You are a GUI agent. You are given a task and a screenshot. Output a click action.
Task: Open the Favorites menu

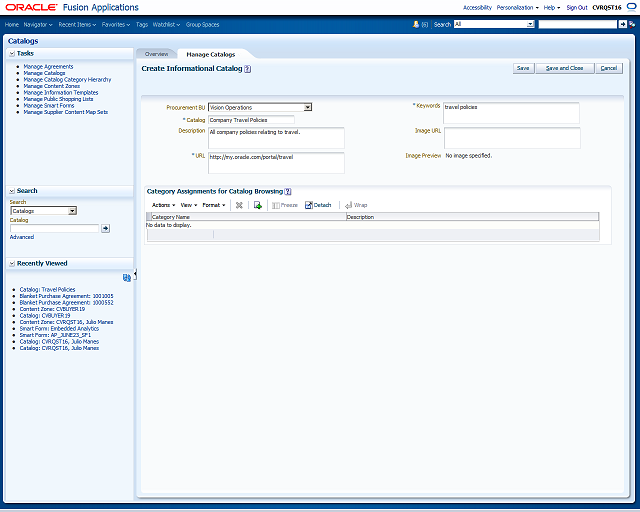[116, 25]
